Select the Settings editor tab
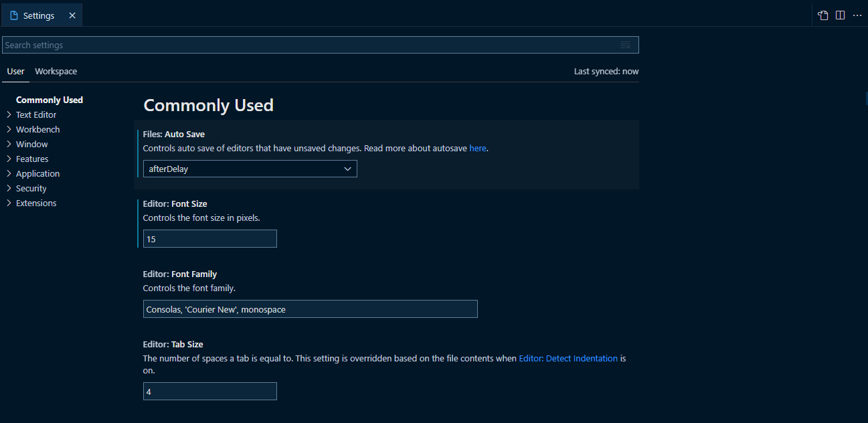 [41, 15]
